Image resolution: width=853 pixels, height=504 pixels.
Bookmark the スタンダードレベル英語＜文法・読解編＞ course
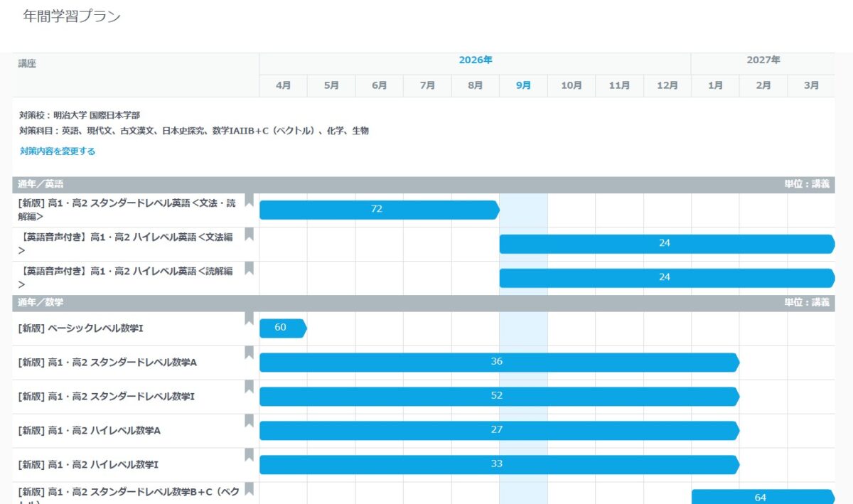click(x=249, y=200)
